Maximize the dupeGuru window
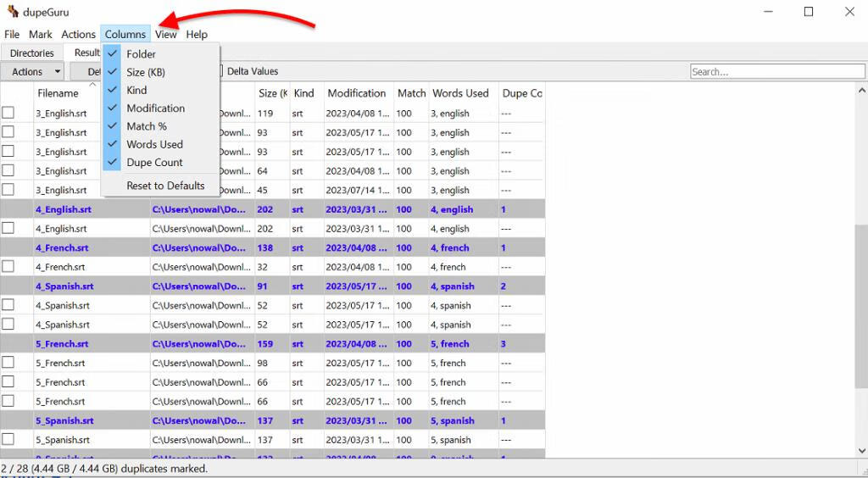This screenshot has width=868, height=478. 809,12
